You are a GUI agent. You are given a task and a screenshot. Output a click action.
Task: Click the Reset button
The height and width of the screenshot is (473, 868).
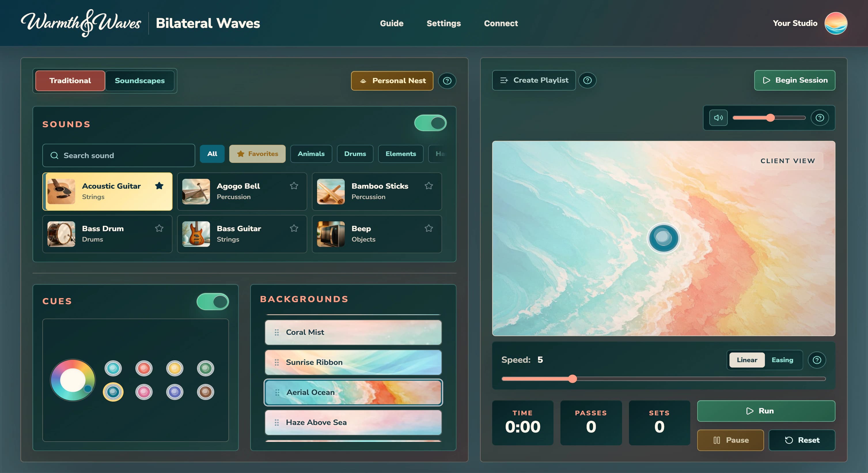point(802,440)
